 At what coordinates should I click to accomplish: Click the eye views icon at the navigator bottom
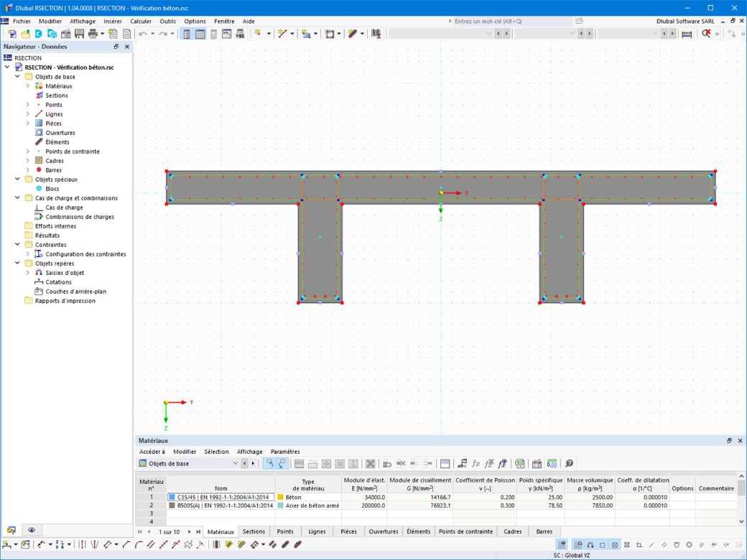point(32,530)
